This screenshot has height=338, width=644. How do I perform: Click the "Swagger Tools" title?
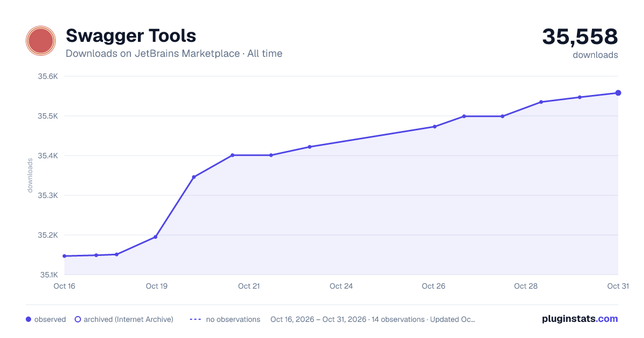pos(131,36)
